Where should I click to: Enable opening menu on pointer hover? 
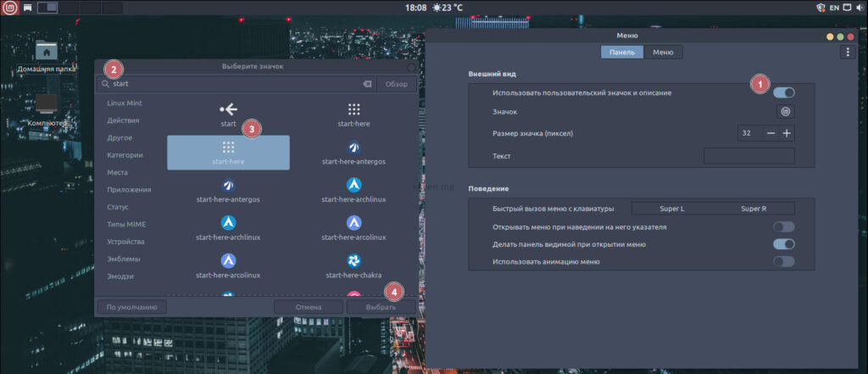(x=783, y=227)
